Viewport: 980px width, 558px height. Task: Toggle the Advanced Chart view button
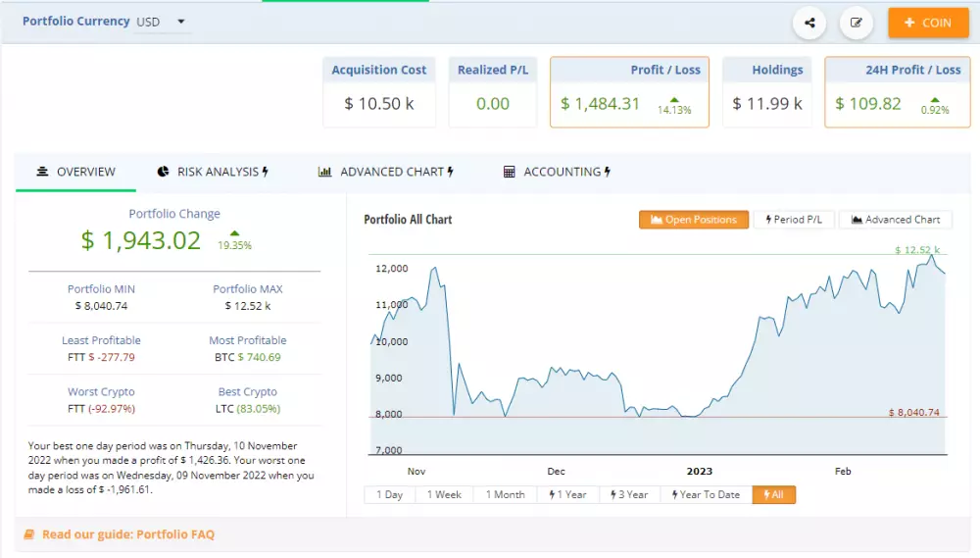click(895, 220)
